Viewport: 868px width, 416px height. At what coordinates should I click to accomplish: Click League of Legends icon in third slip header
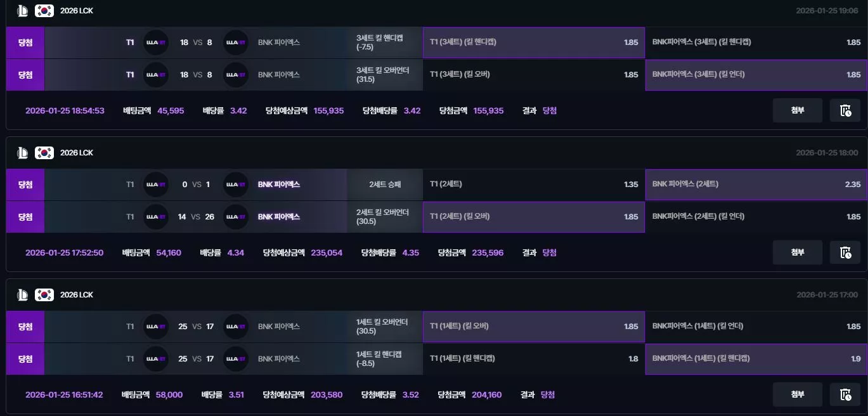point(22,295)
